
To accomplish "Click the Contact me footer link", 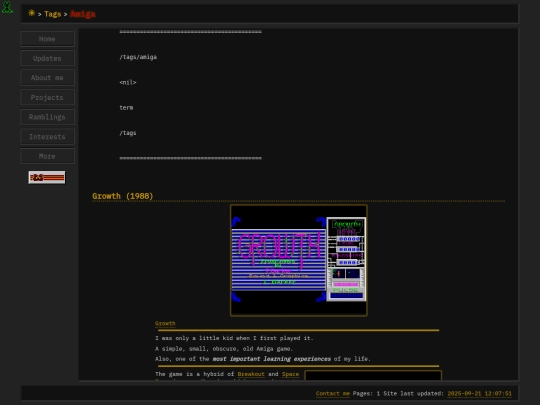I will click(333, 393).
